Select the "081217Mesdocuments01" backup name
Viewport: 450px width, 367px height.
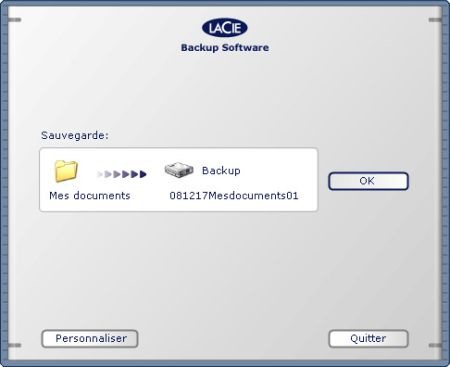[234, 195]
